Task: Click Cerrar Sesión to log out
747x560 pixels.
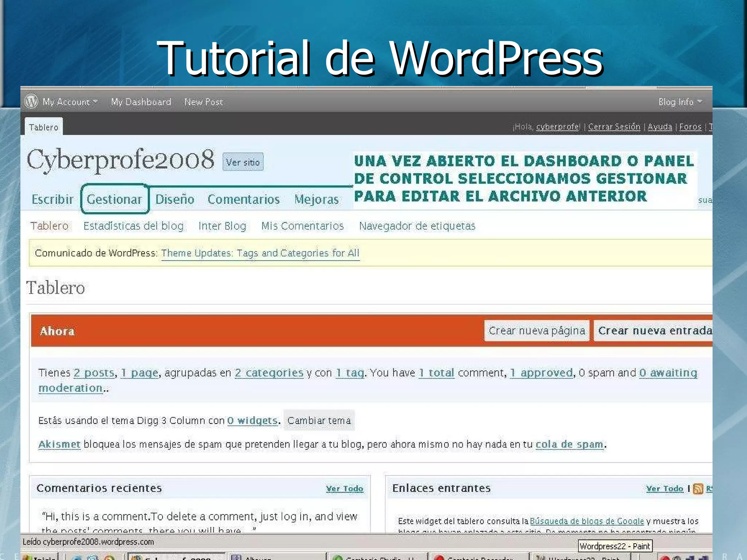Action: coord(614,127)
